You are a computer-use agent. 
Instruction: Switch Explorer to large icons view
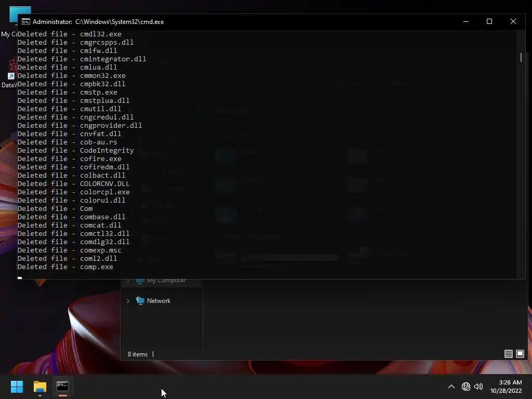(520, 354)
